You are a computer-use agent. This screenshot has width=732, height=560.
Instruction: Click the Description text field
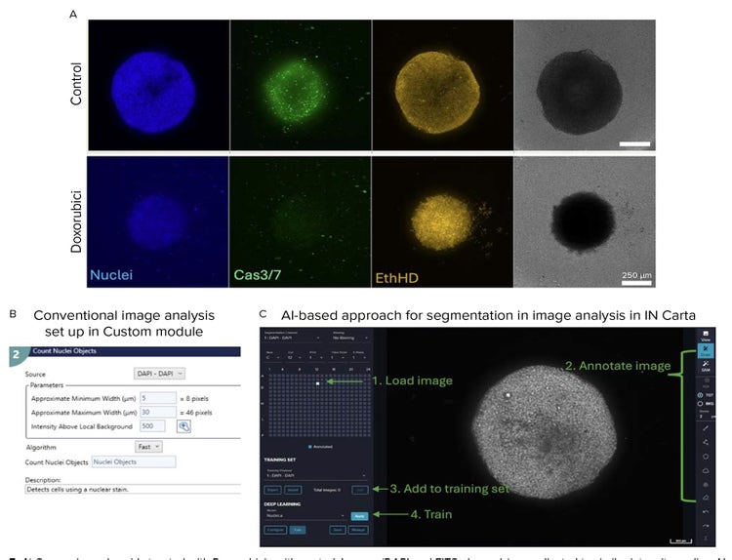[133, 489]
